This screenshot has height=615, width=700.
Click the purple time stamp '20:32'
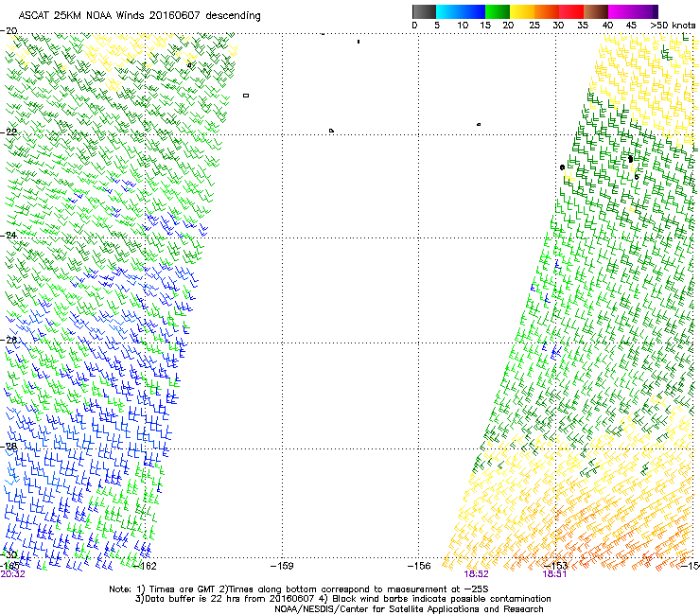tap(12, 574)
